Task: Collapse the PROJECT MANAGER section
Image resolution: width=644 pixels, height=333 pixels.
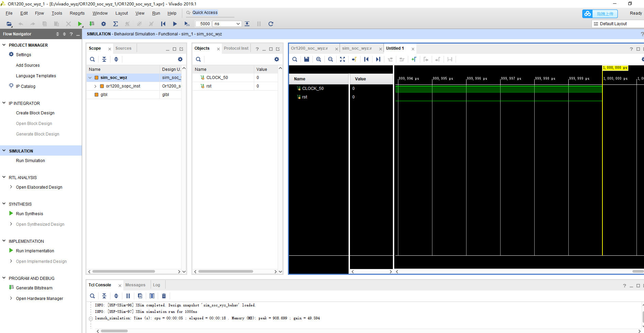Action: tap(4, 45)
